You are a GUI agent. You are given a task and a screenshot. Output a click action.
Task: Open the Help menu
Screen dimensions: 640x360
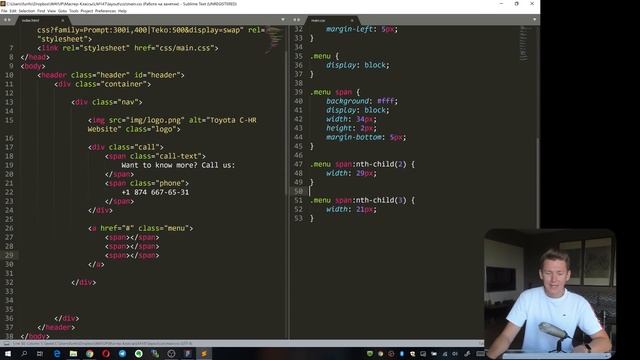[122, 11]
